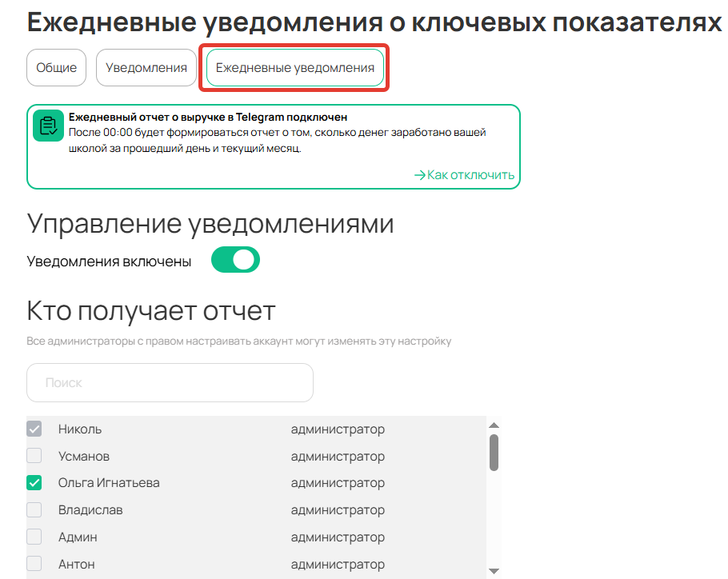
Task: Enable the checkbox for Владислав
Action: (34, 510)
